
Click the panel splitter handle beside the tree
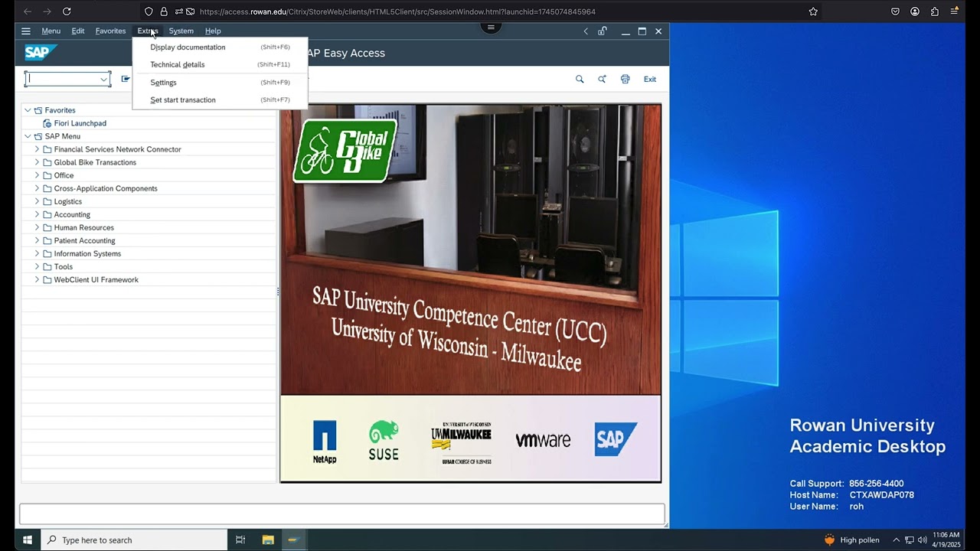click(277, 292)
